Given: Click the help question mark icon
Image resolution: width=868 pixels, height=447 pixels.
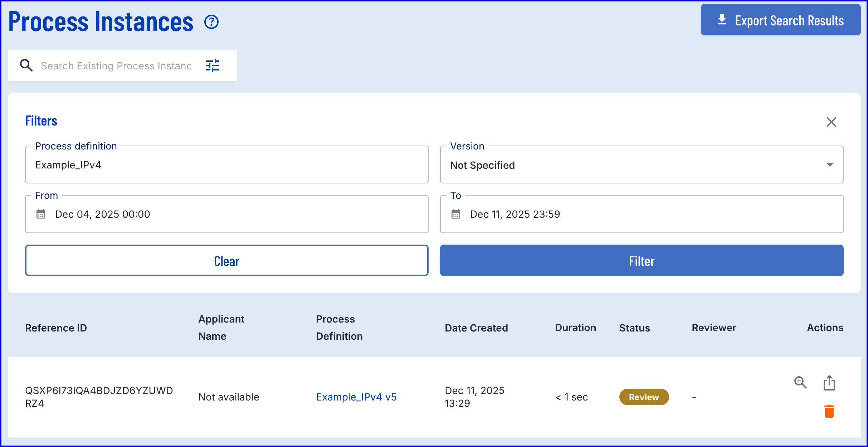Looking at the screenshot, I should click(211, 22).
